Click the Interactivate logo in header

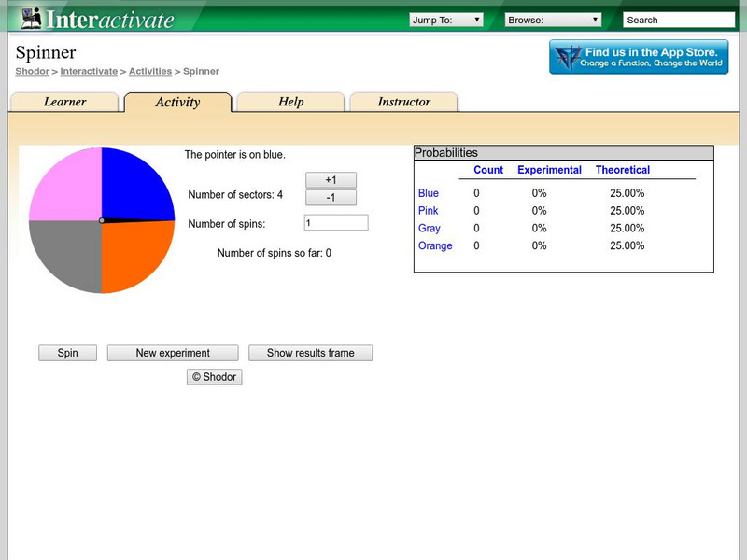coord(94,19)
